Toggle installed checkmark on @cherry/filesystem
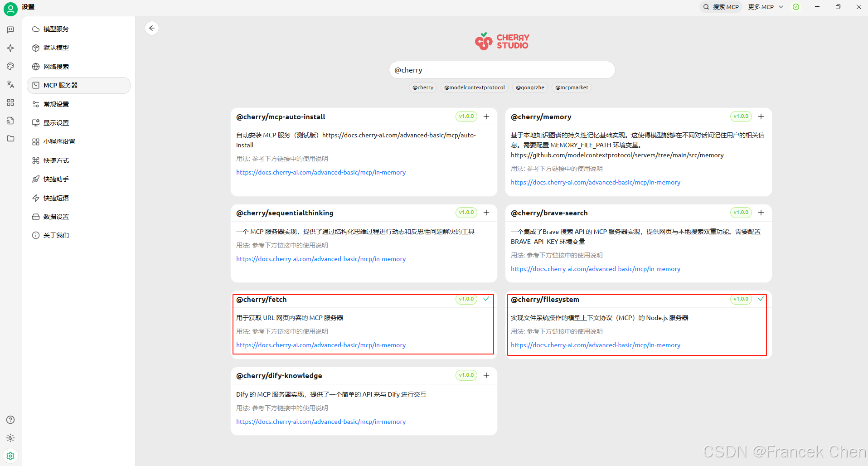The width and height of the screenshot is (868, 466). coord(761,299)
